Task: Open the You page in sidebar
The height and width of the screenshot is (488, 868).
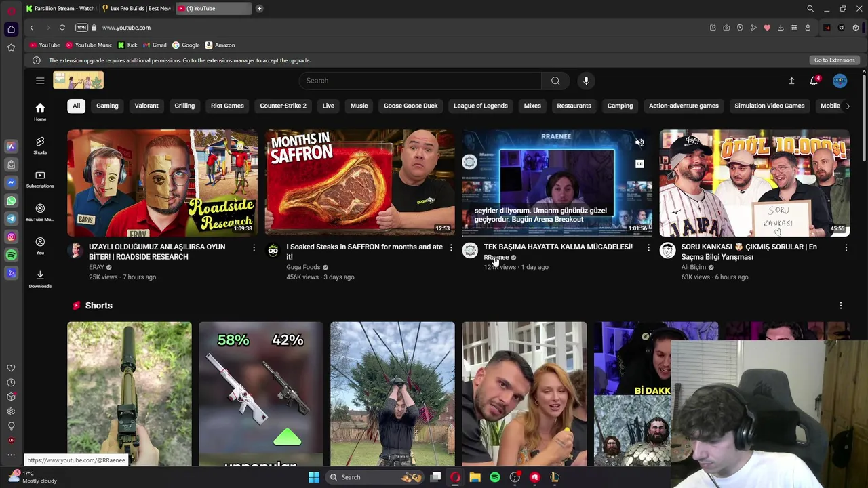Action: [40, 246]
